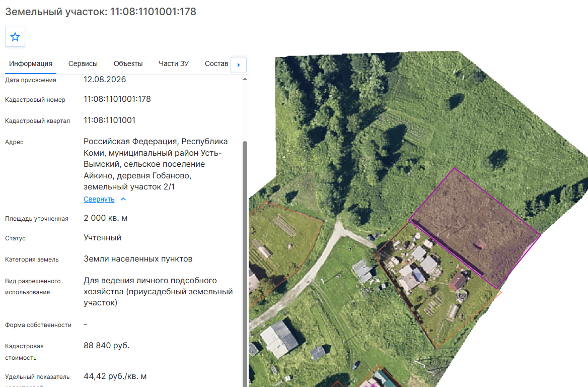Screen dimensions: 588x387
Task: Go to the Состав tab
Action: [x=216, y=64]
